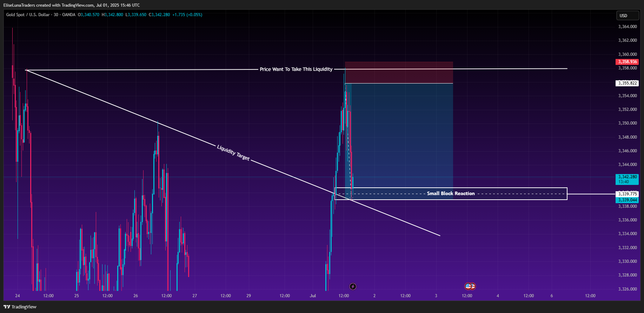This screenshot has width=644, height=313.
Task: Click the 3,328.000 price scale label
Action: 627,275
